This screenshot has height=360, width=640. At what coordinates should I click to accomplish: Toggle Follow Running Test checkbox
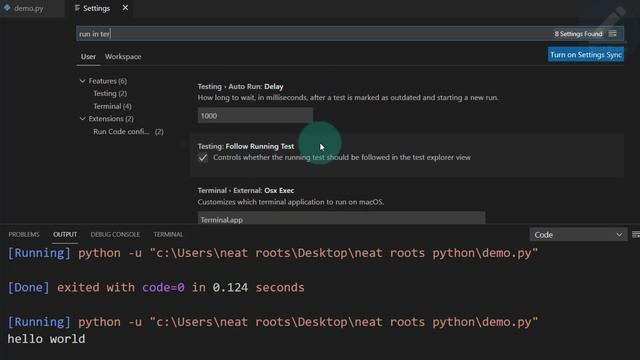pyautogui.click(x=203, y=158)
